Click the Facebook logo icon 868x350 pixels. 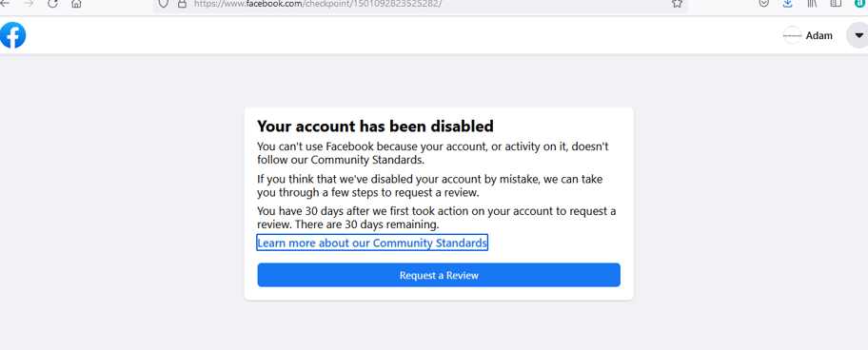click(x=12, y=35)
